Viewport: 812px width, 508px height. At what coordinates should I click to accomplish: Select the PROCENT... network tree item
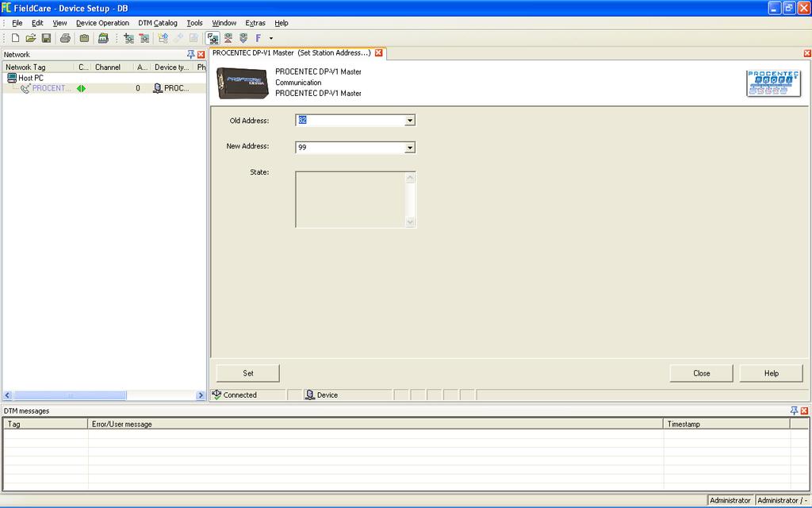52,88
